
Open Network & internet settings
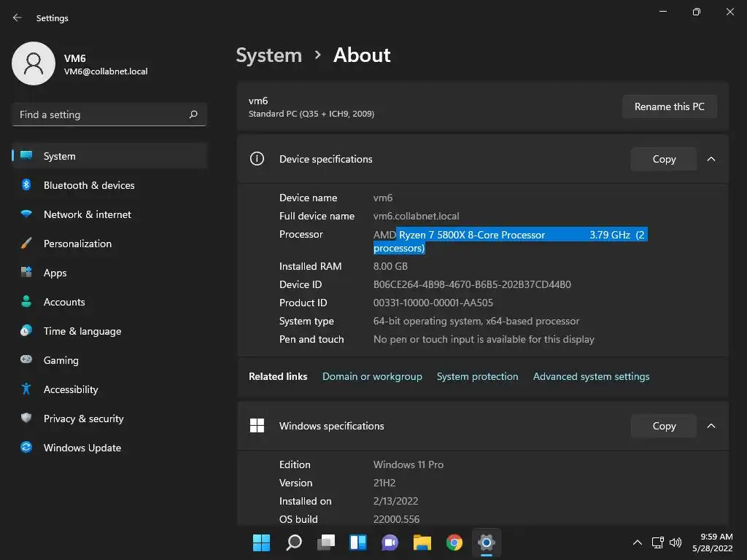point(109,214)
